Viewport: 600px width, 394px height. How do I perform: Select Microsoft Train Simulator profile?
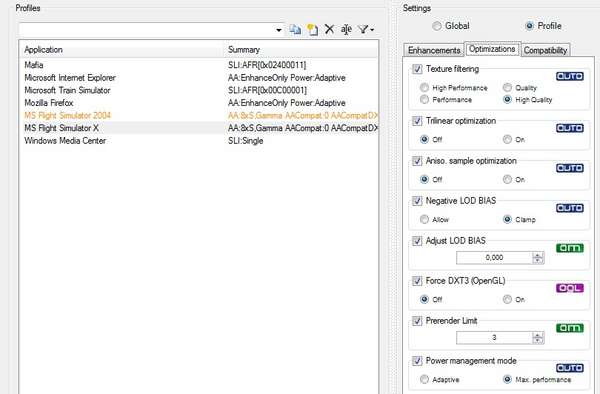[x=198, y=90]
